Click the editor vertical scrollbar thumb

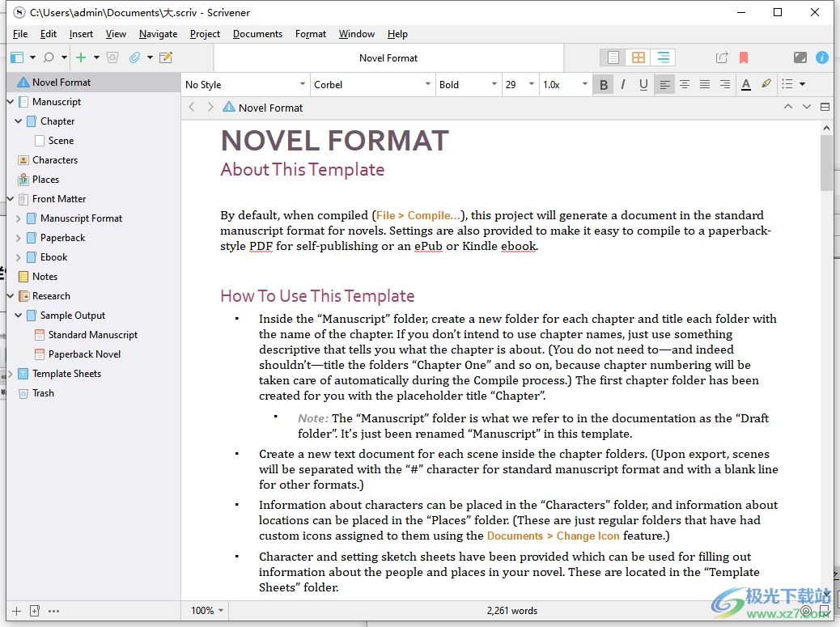[826, 163]
